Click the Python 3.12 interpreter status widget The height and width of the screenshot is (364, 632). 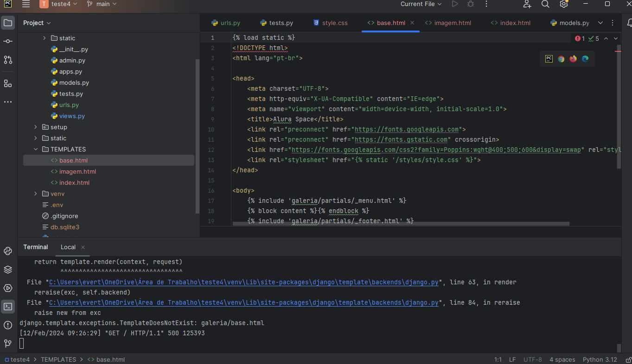600,359
